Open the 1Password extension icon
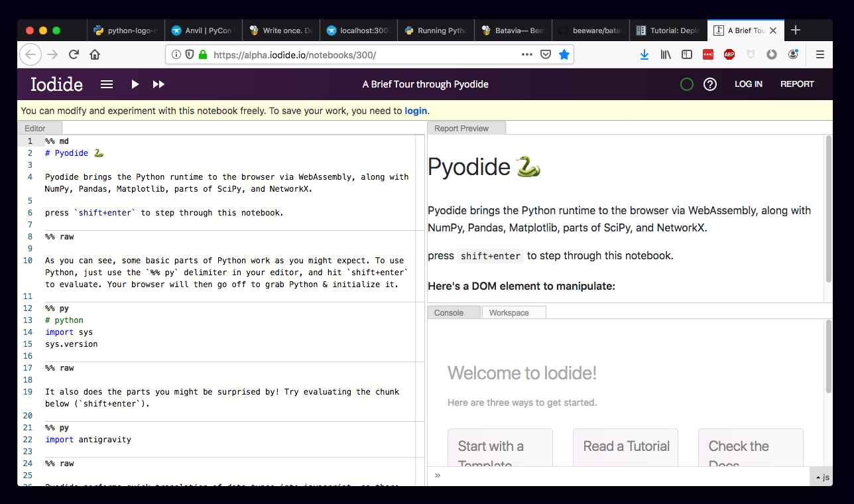854x504 pixels. click(x=708, y=54)
